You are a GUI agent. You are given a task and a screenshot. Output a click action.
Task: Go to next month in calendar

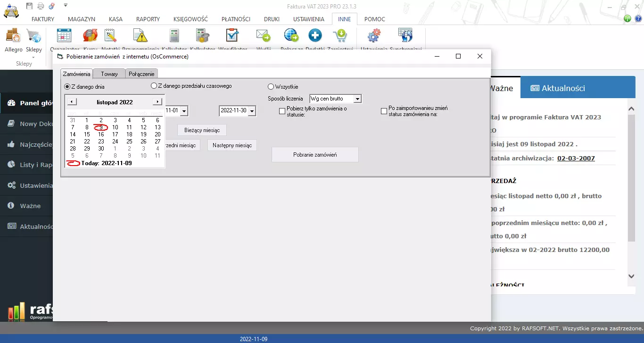coord(157,102)
